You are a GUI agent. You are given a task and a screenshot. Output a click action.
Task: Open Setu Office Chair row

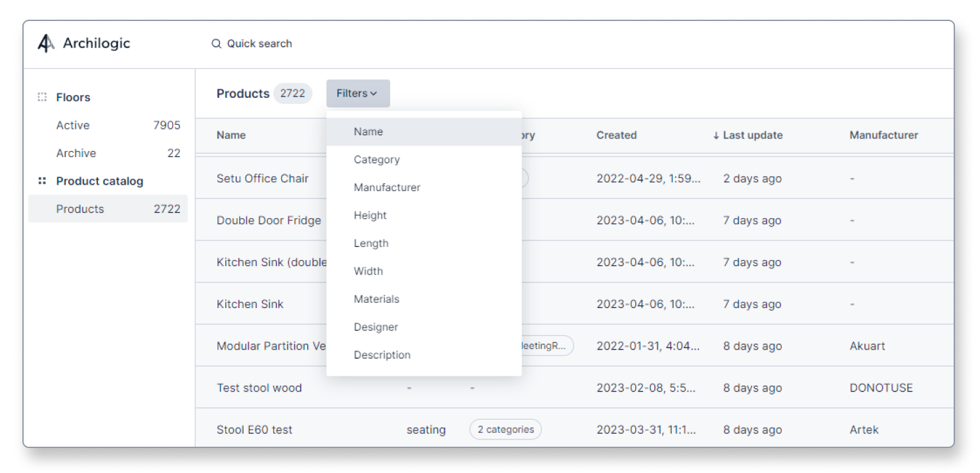click(574, 178)
